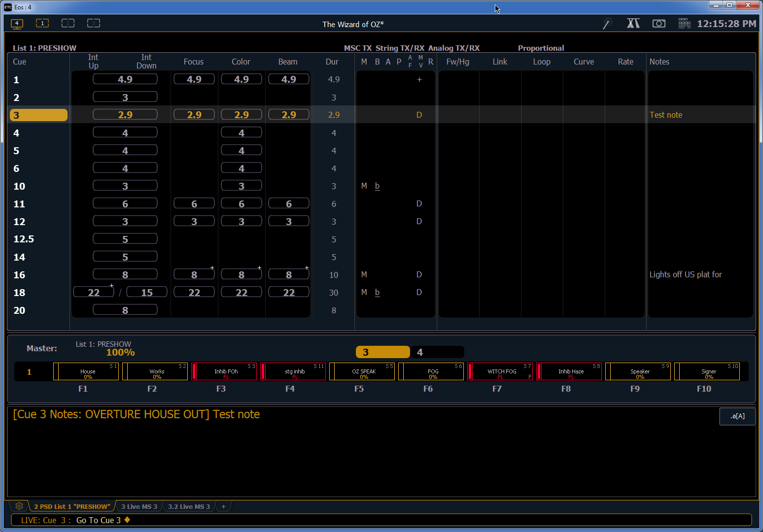Click cue 10 Mark flag M

364,186
